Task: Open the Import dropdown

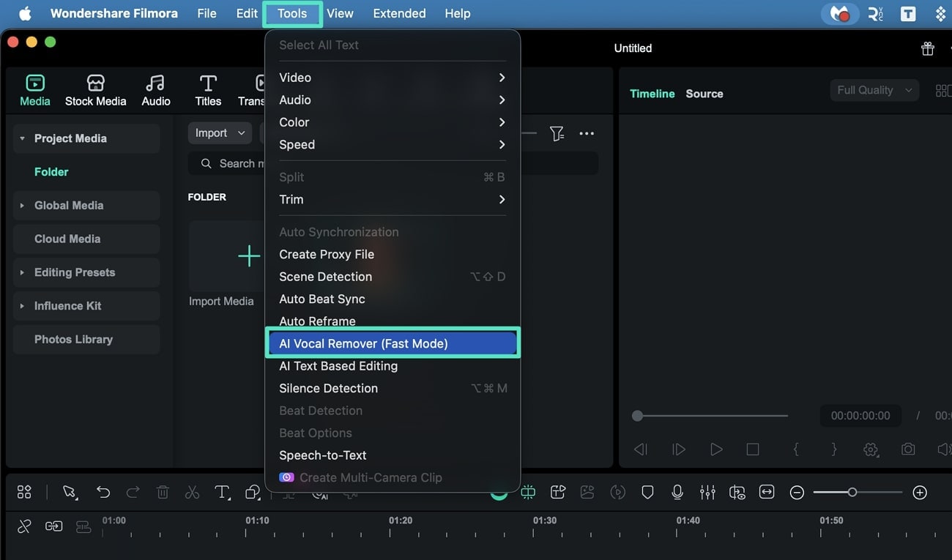Action: (220, 133)
